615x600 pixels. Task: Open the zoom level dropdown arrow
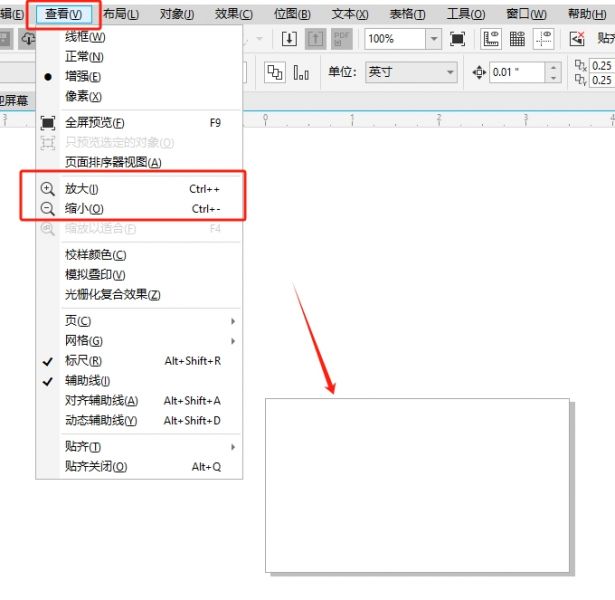tap(434, 39)
